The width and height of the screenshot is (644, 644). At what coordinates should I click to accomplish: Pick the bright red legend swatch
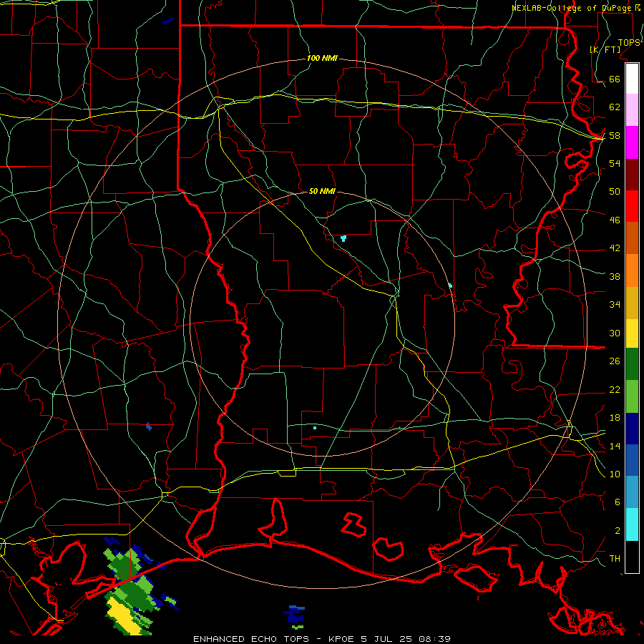632,206
